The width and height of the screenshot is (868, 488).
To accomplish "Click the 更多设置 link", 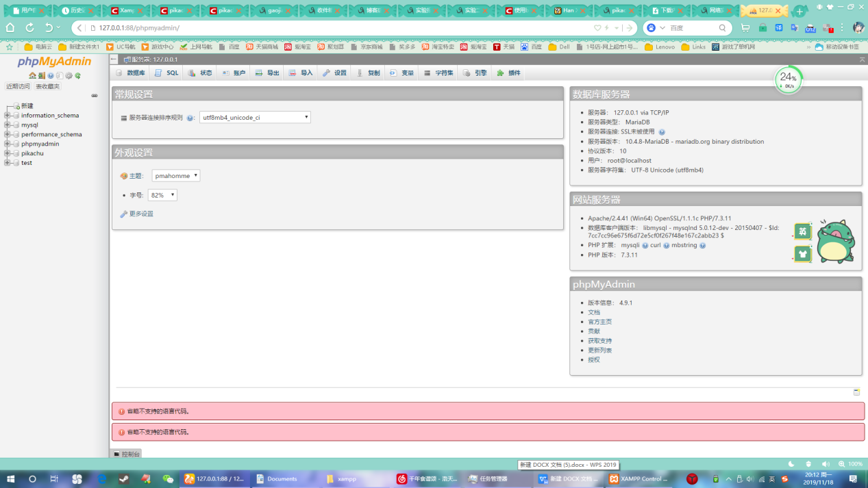I will point(141,214).
